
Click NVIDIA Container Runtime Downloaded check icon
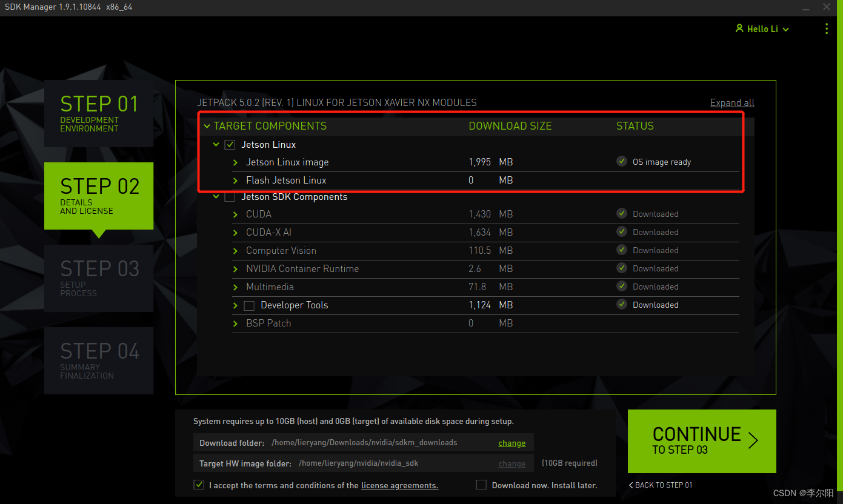(x=622, y=268)
